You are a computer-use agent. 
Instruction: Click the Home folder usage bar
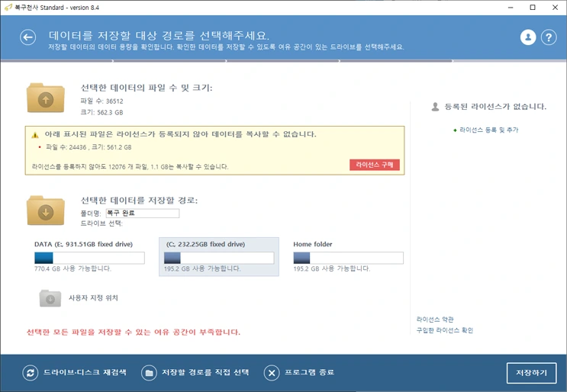coord(348,258)
